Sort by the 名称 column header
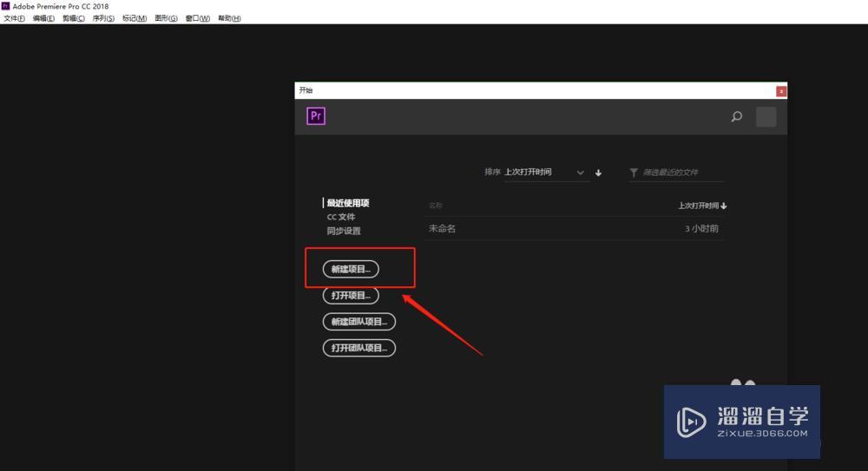868x471 pixels. (436, 206)
